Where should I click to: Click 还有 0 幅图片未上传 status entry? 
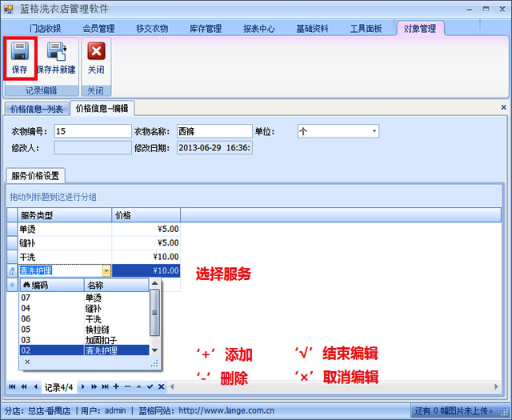coord(454,410)
